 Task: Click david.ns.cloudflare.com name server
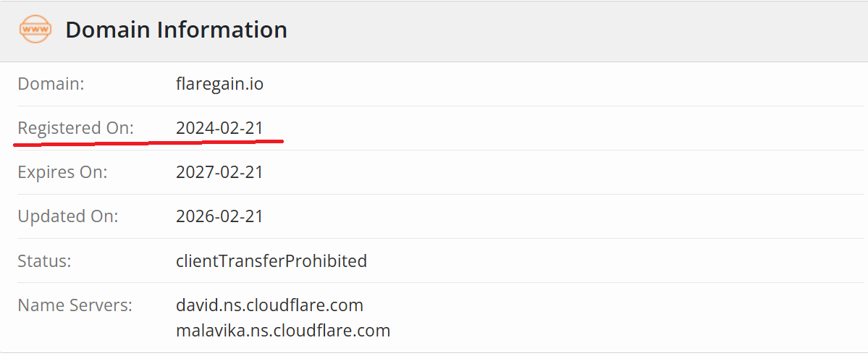coord(269,305)
